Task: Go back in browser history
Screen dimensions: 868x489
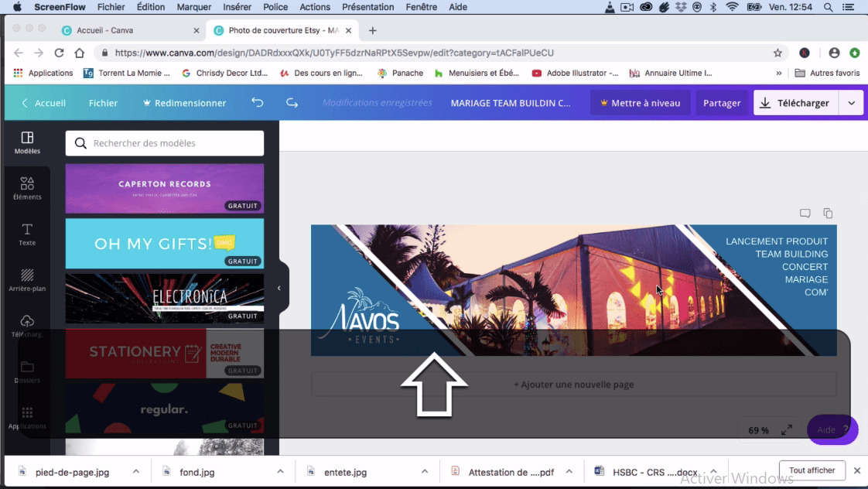Action: tap(19, 53)
